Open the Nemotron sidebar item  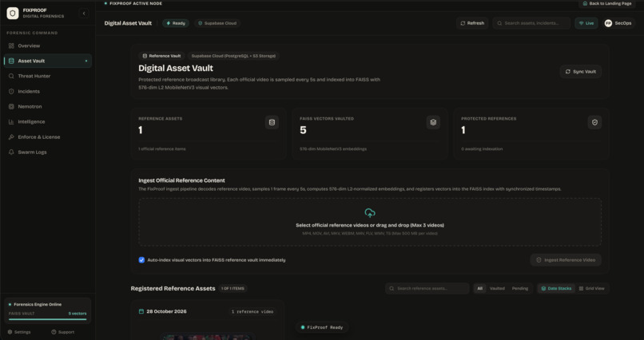(x=48, y=106)
